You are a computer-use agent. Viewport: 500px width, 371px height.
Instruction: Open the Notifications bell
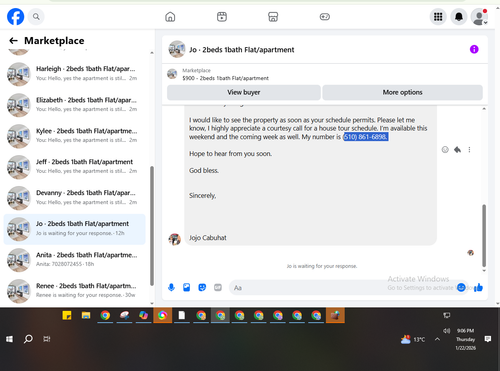coord(459,17)
